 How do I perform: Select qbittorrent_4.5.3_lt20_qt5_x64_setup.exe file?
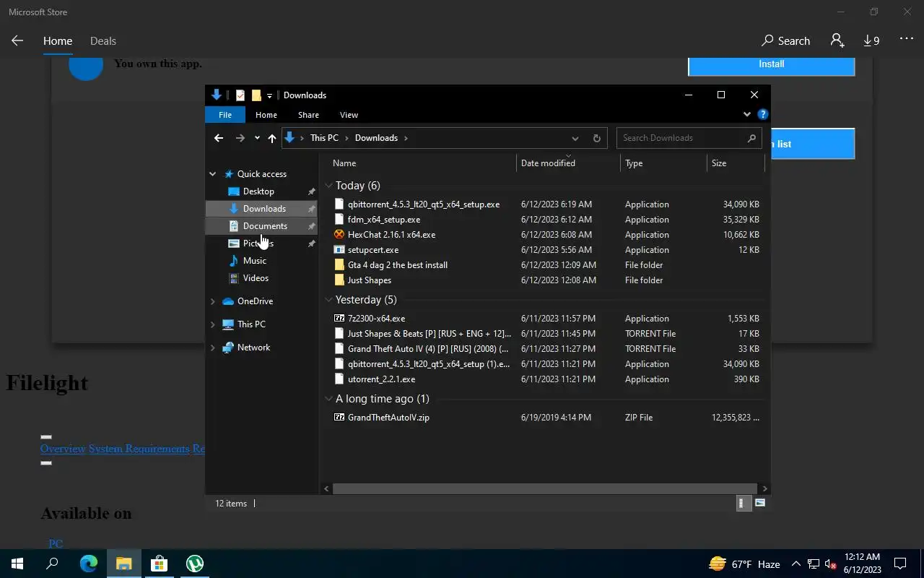[x=423, y=204]
